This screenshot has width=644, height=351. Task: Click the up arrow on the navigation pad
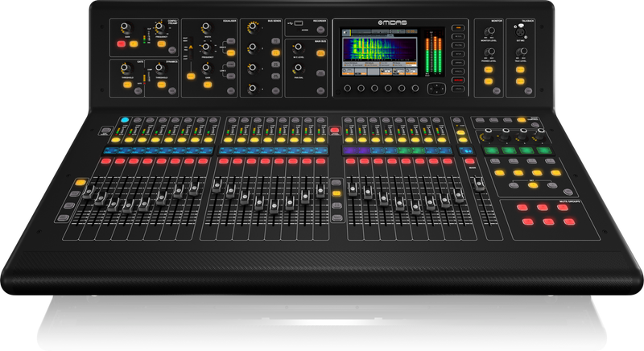436,85
